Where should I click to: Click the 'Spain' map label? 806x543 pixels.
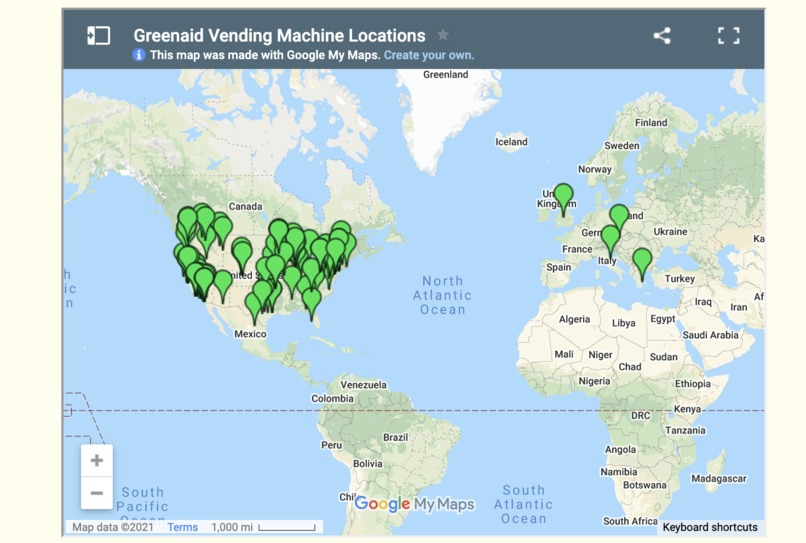(x=559, y=267)
